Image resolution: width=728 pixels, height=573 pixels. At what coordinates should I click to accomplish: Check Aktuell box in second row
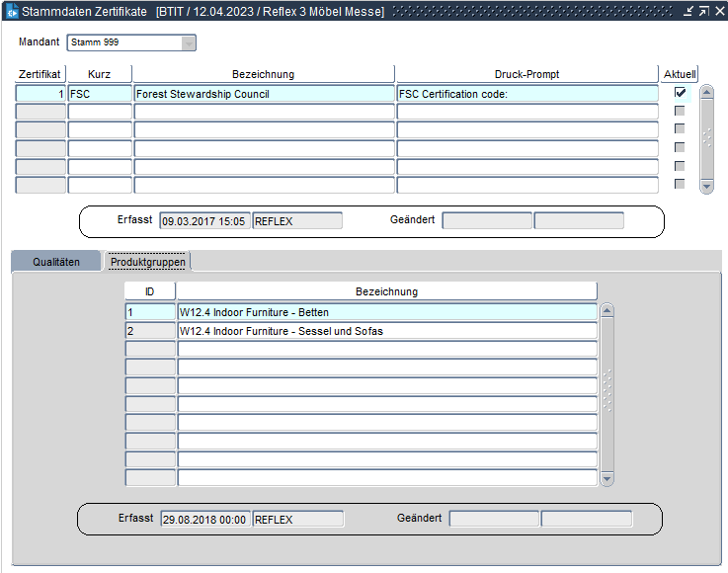click(680, 112)
